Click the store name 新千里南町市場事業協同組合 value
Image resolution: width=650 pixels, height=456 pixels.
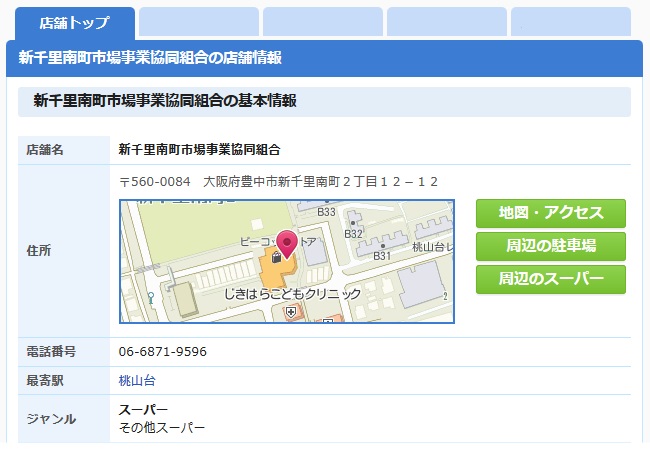(x=199, y=150)
